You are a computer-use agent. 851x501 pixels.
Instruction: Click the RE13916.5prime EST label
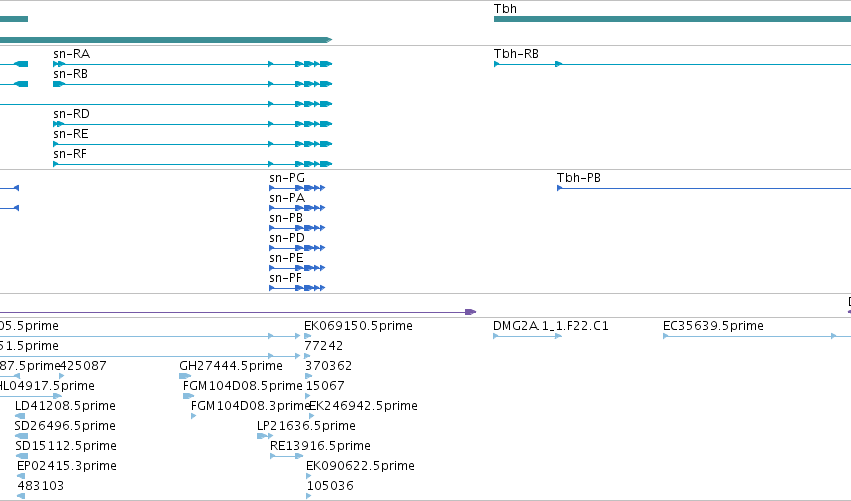point(320,446)
